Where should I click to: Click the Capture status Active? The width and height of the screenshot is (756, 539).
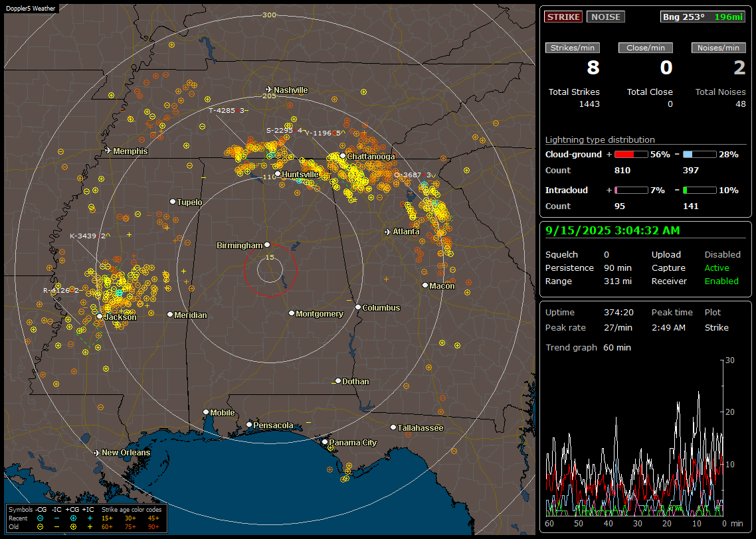tap(717, 268)
